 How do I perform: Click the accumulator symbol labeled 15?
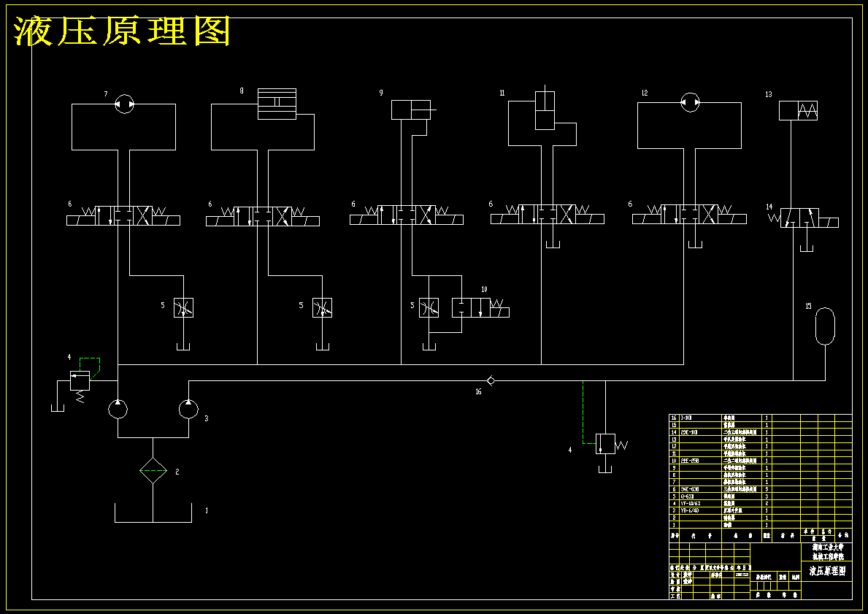825,326
